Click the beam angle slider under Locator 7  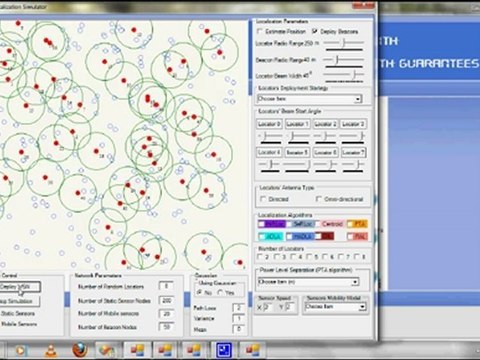(x=353, y=164)
